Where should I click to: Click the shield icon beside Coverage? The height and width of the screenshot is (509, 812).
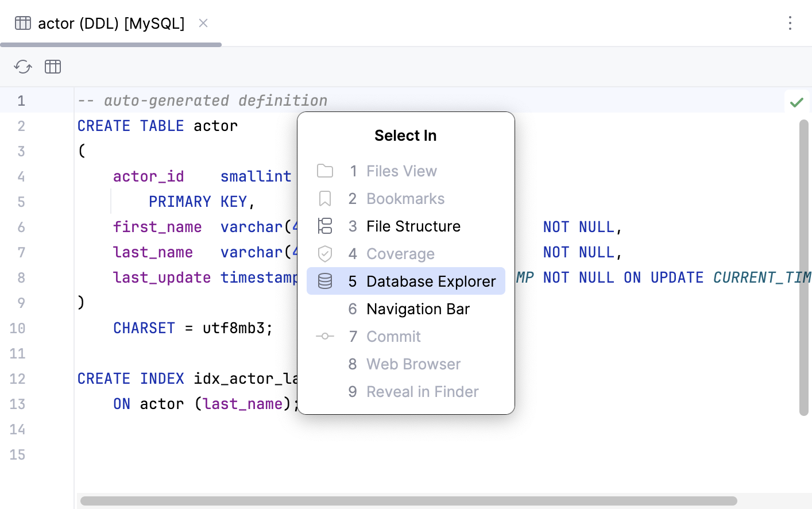325,253
